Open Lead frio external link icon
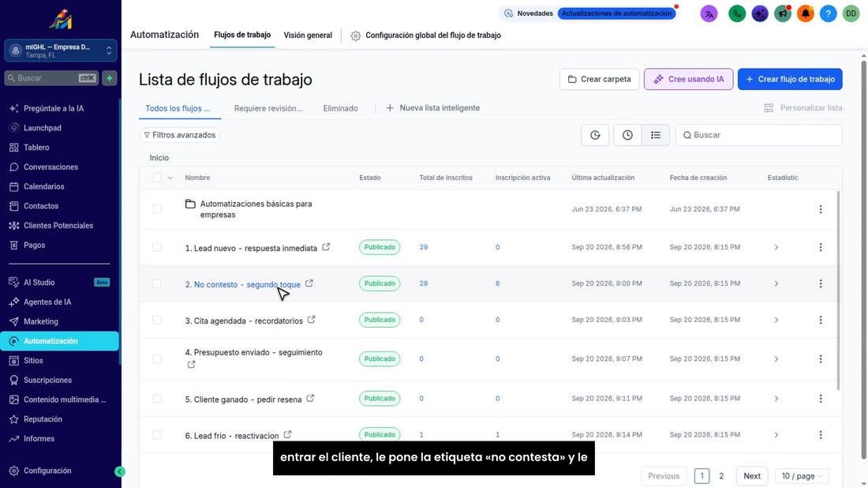868x488 pixels. pyautogui.click(x=287, y=435)
